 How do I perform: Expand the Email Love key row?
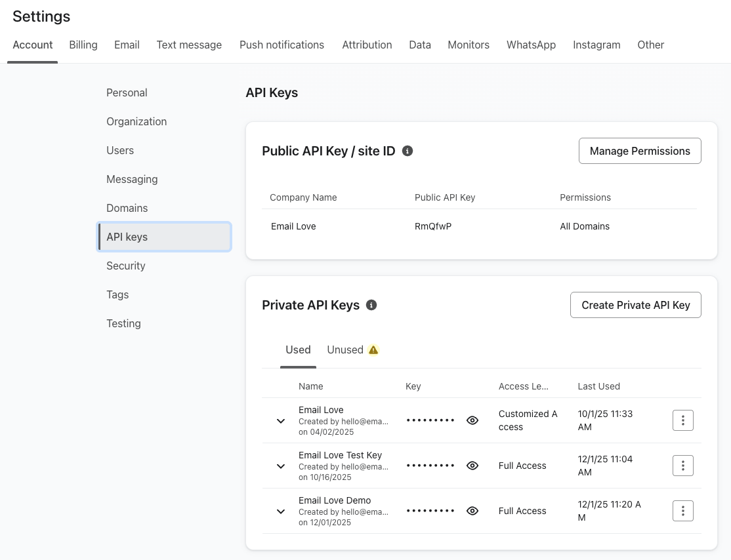(281, 421)
